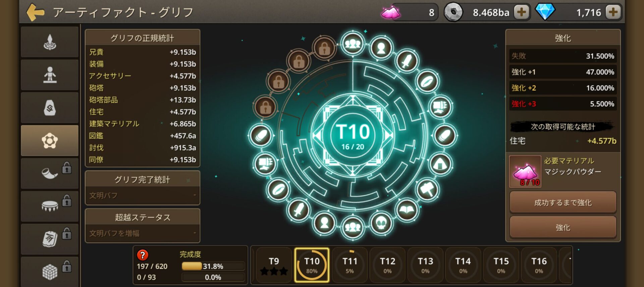
Task: Open the locked horn sidebar tab
Action: [x=50, y=173]
